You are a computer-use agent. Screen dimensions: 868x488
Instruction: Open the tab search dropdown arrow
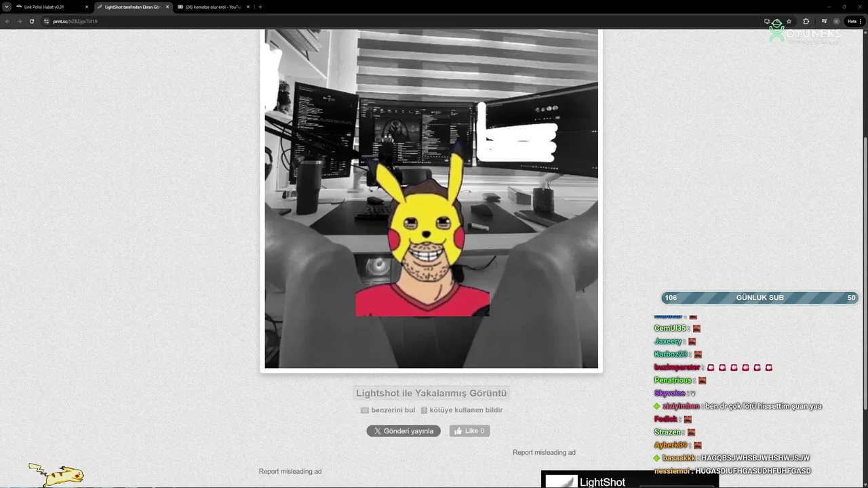point(6,7)
